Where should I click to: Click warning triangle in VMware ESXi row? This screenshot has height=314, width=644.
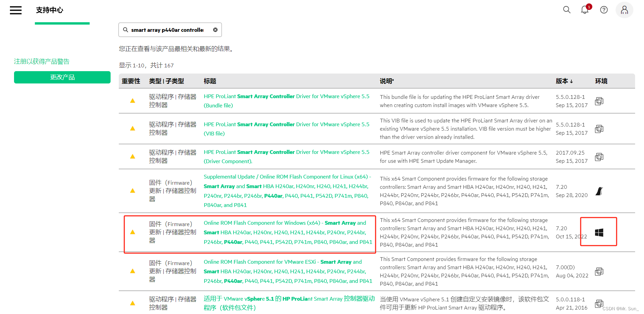click(x=132, y=271)
